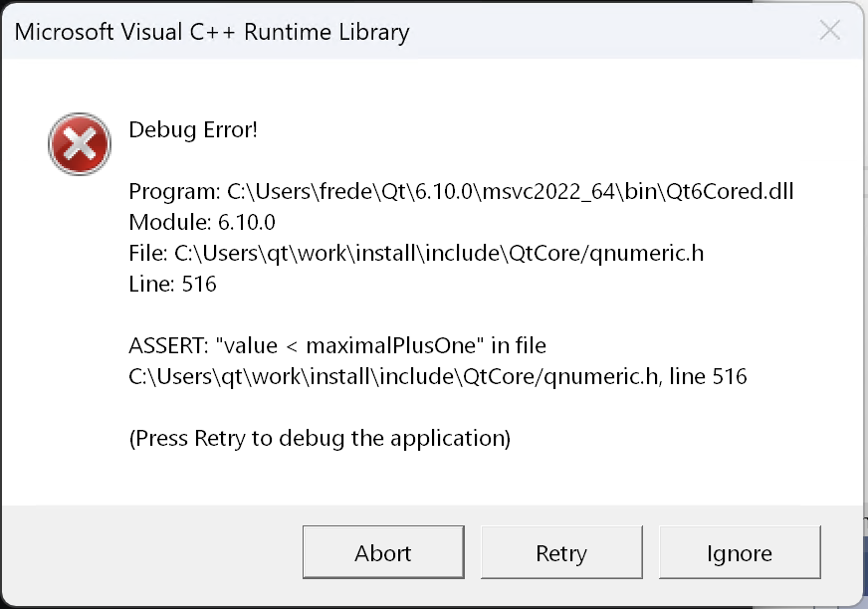
Task: Click the ASSERT: label text
Action: coord(168,345)
